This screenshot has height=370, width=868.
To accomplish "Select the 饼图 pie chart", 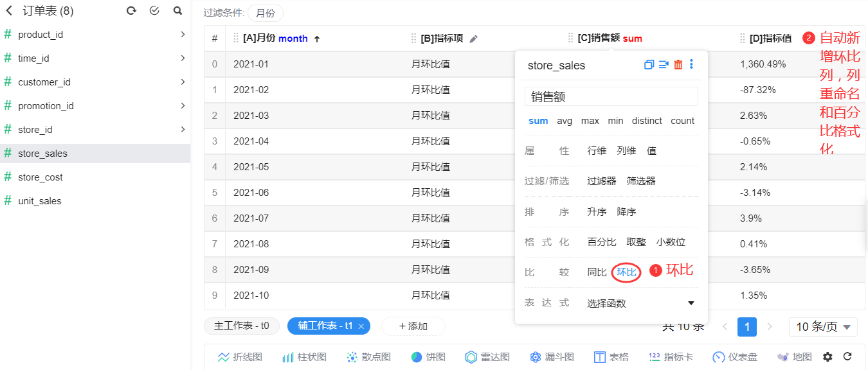I will (x=428, y=357).
